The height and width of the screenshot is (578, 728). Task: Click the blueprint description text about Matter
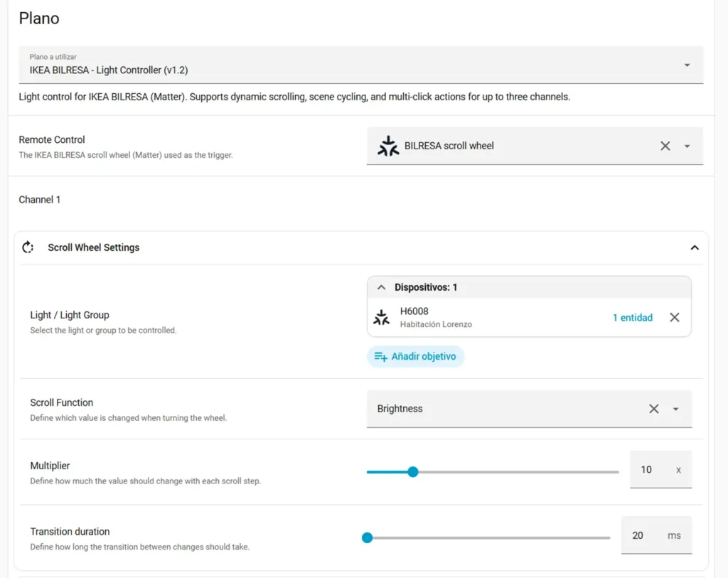pyautogui.click(x=294, y=97)
